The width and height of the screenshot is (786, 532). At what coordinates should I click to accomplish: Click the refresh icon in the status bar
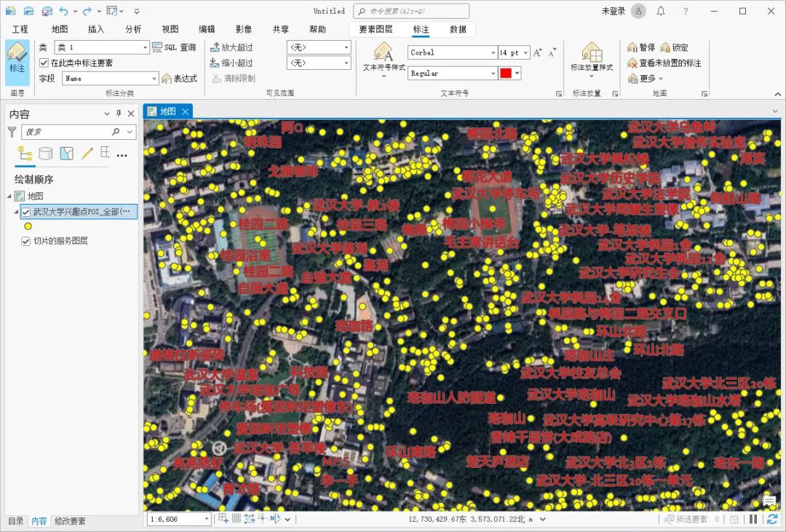click(772, 520)
